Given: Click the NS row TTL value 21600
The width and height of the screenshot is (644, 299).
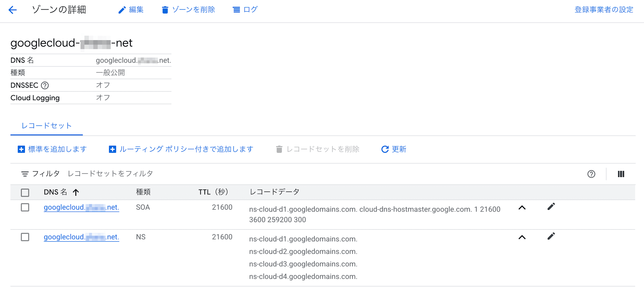Looking at the screenshot, I should [222, 237].
